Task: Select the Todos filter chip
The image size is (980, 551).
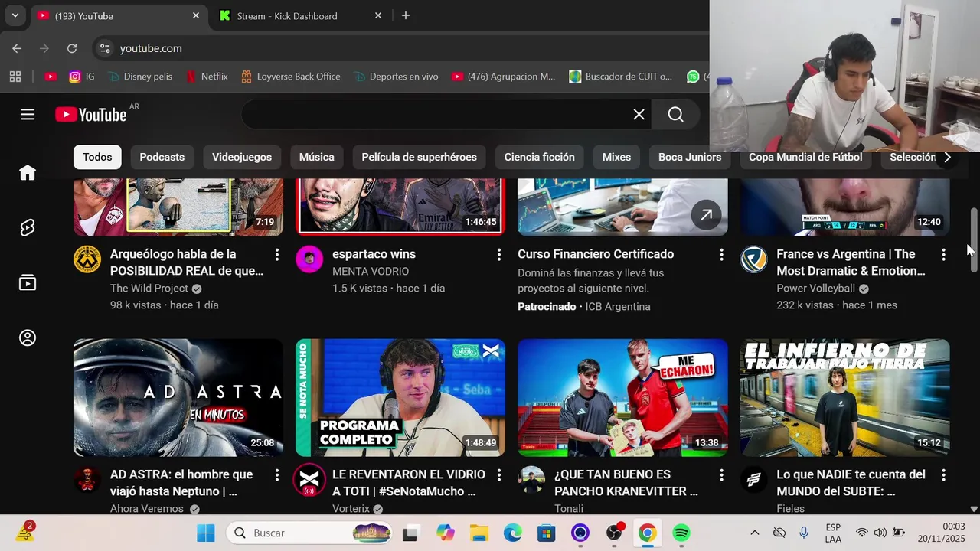Action: (x=97, y=157)
